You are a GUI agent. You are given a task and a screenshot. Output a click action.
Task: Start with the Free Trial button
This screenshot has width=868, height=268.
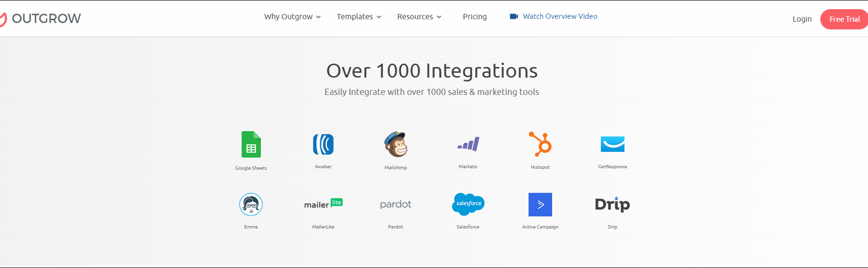tap(844, 19)
